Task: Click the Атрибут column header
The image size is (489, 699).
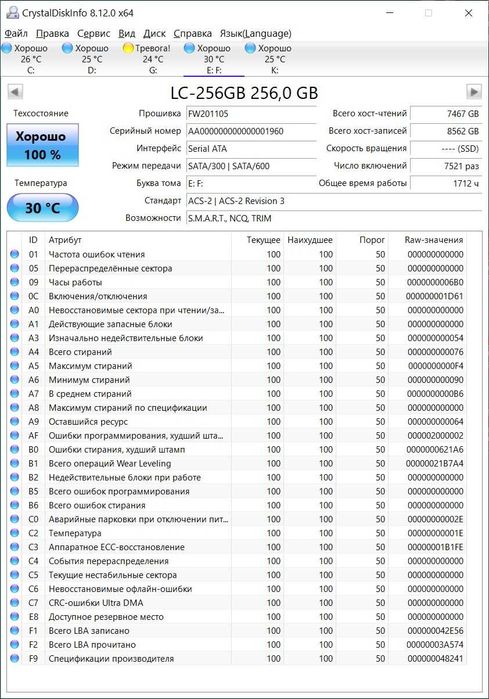Action: coord(138,240)
